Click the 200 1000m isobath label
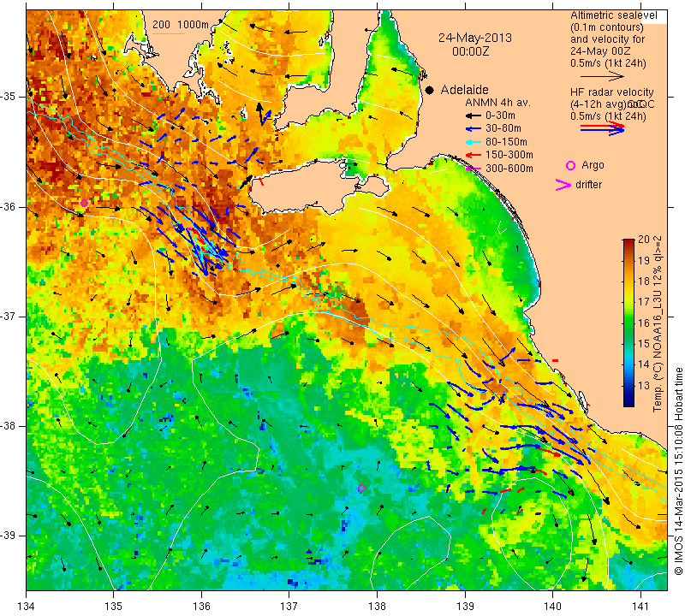 tap(181, 25)
